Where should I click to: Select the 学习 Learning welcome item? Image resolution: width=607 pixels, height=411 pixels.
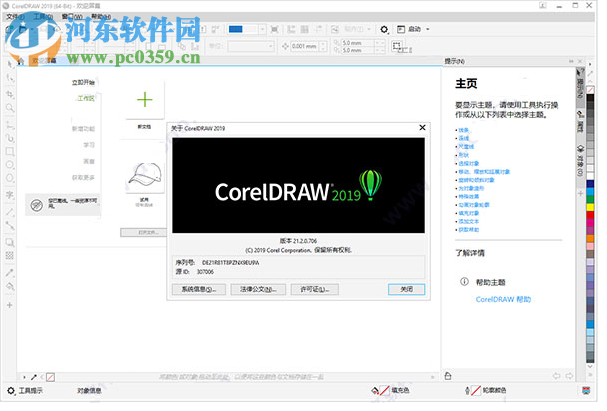pos(89,145)
